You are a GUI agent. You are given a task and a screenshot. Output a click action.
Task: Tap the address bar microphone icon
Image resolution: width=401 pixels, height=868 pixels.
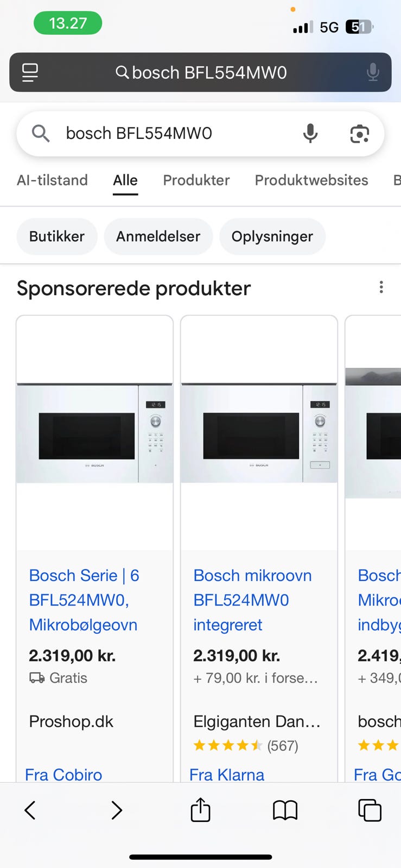[373, 72]
